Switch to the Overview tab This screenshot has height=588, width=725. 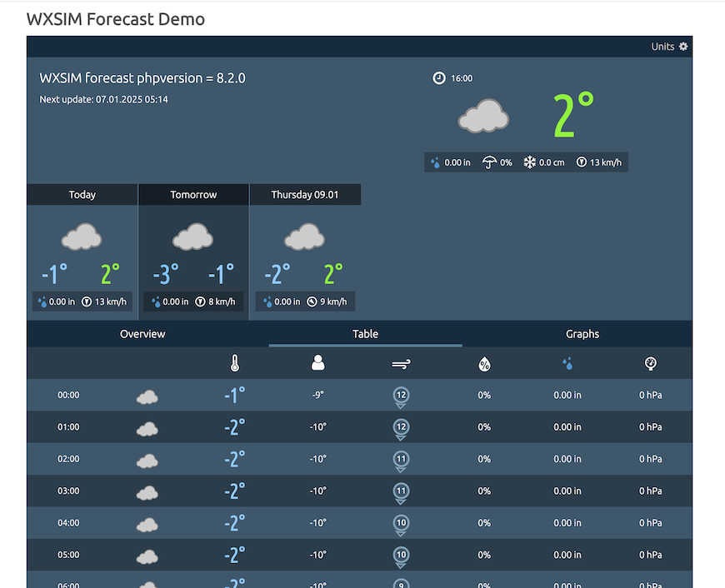[x=142, y=334]
